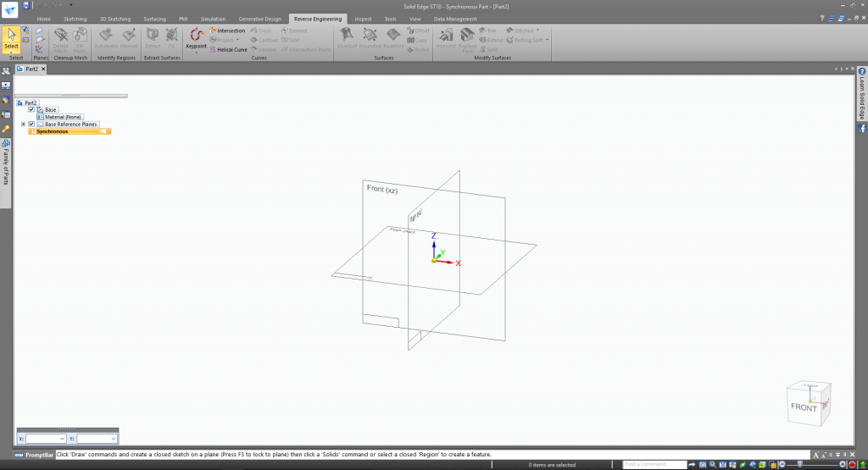Open the Data Management tab
The height and width of the screenshot is (470, 868).
pyautogui.click(x=455, y=19)
